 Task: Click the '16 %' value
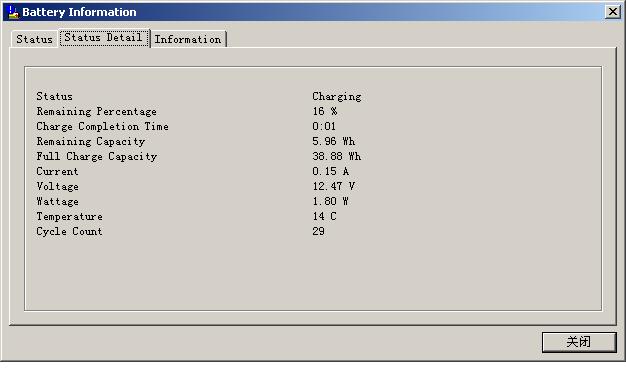(325, 111)
